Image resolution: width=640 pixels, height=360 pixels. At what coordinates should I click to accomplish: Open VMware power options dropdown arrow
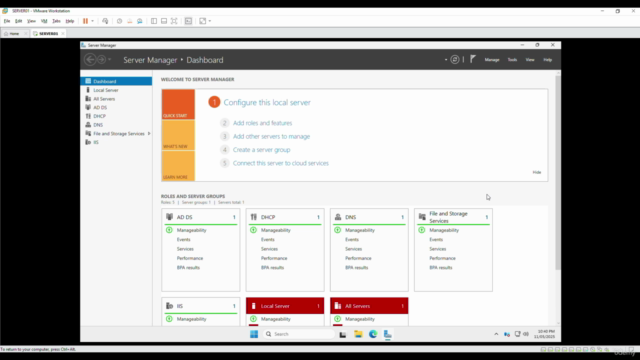93,21
